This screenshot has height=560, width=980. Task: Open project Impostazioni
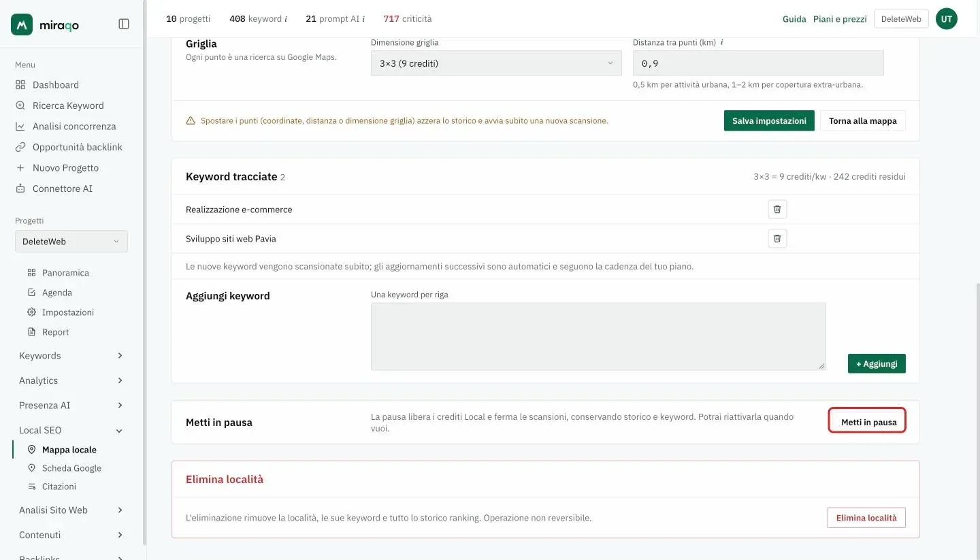tap(67, 312)
